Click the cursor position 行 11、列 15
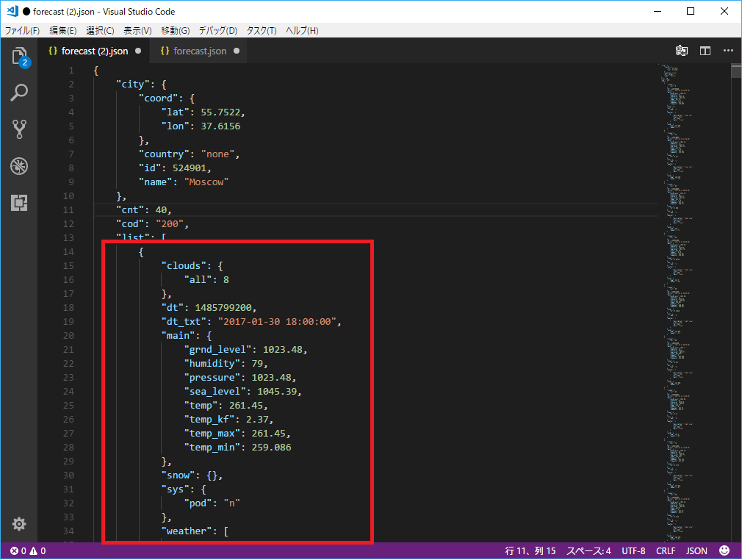This screenshot has height=560, width=742. 530,550
